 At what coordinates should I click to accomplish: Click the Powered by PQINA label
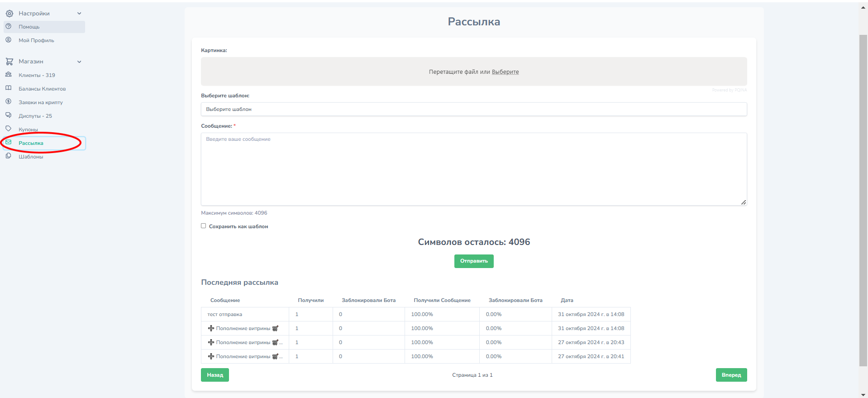[730, 90]
